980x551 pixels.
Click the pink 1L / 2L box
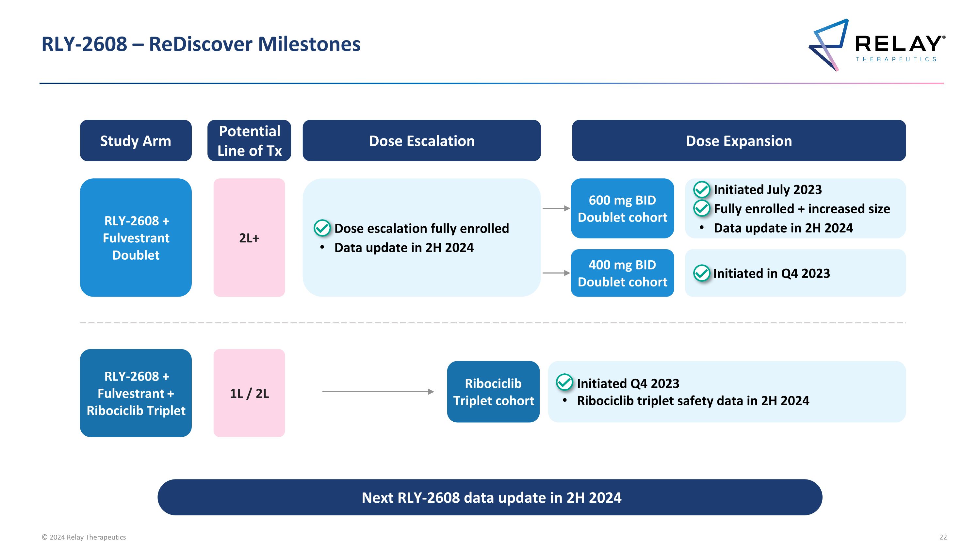pos(249,393)
